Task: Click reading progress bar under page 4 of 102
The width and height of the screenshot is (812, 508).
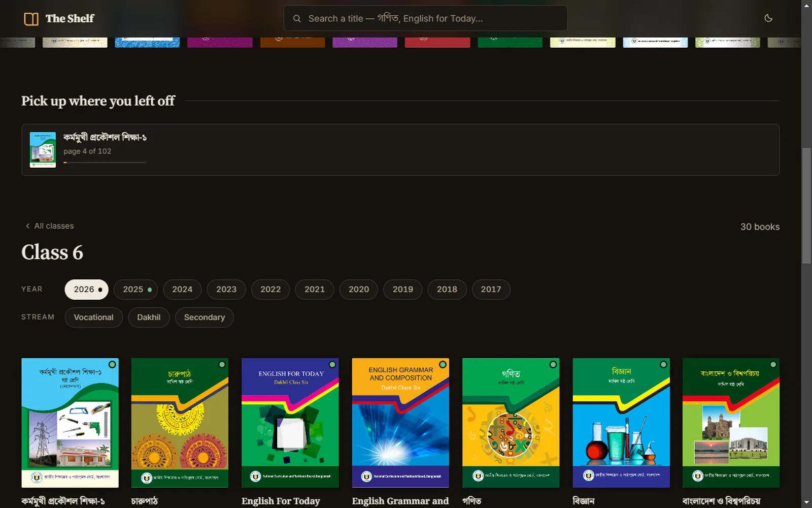Action: tap(105, 163)
